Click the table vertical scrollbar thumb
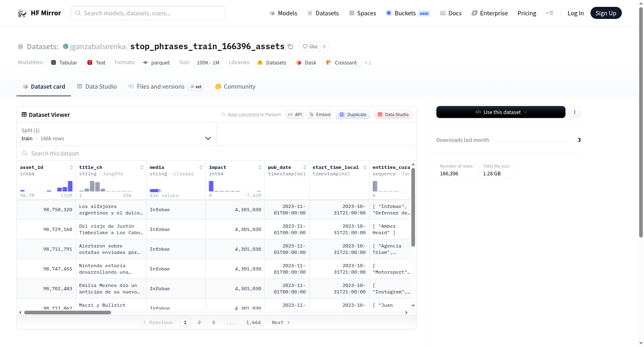 (413, 207)
